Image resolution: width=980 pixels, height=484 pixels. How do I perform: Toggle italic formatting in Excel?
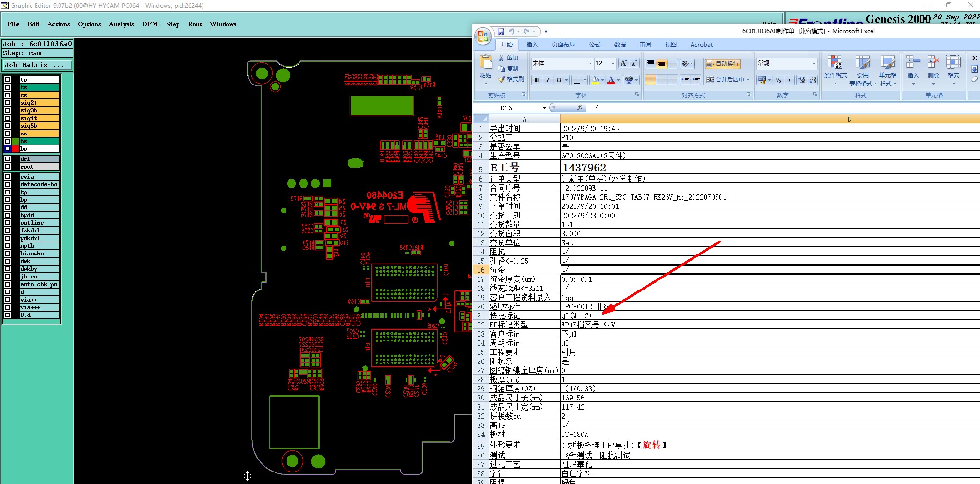point(548,80)
